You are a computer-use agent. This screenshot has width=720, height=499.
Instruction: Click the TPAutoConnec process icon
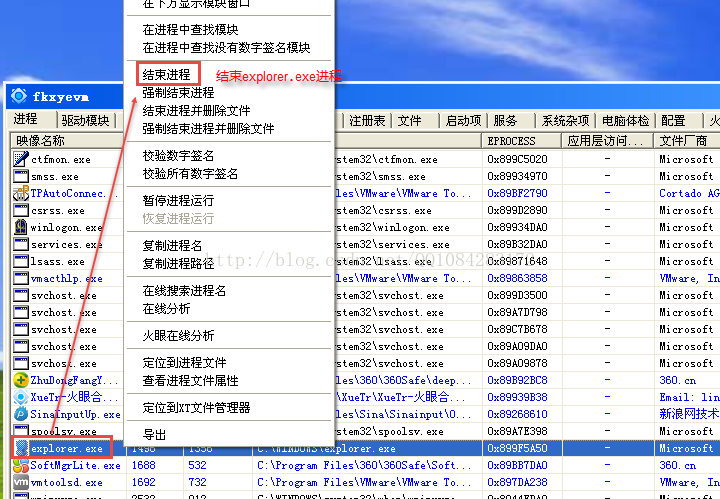pyautogui.click(x=21, y=193)
